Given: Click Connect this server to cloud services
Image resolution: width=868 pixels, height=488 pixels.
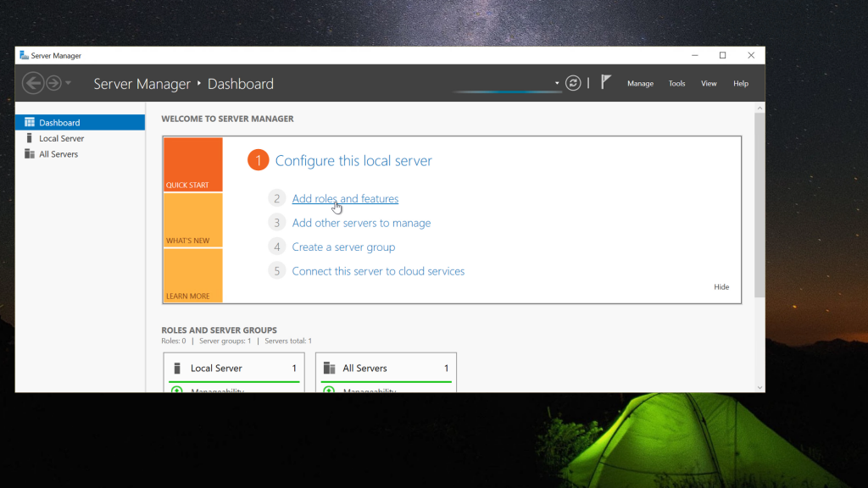Looking at the screenshot, I should point(378,271).
